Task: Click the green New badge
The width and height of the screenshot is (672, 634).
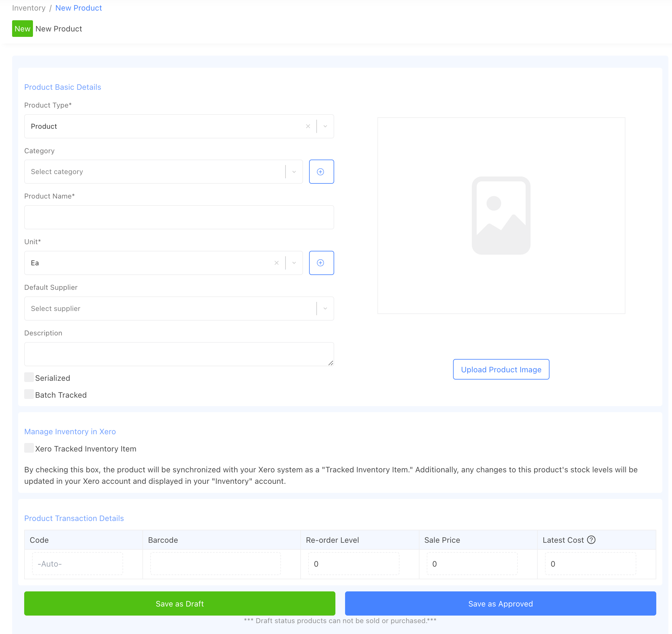Action: click(x=22, y=29)
